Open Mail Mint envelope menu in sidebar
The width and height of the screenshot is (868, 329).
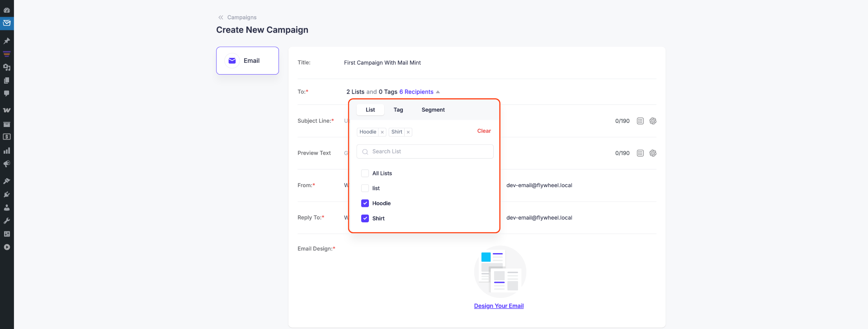click(7, 23)
